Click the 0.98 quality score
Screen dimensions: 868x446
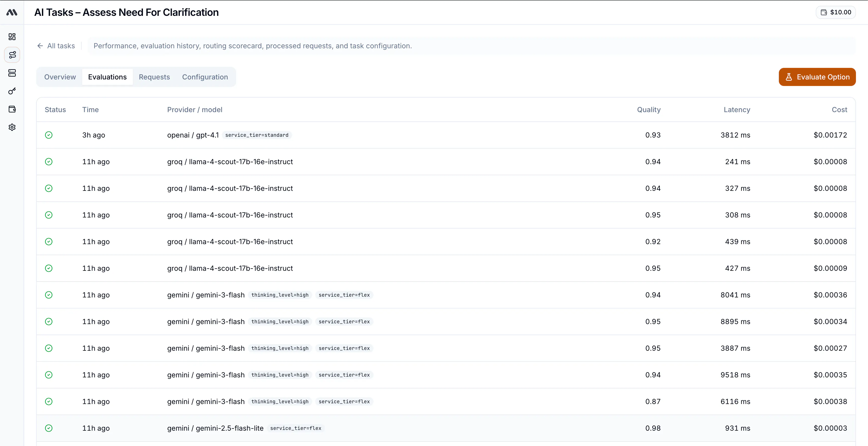pyautogui.click(x=653, y=428)
